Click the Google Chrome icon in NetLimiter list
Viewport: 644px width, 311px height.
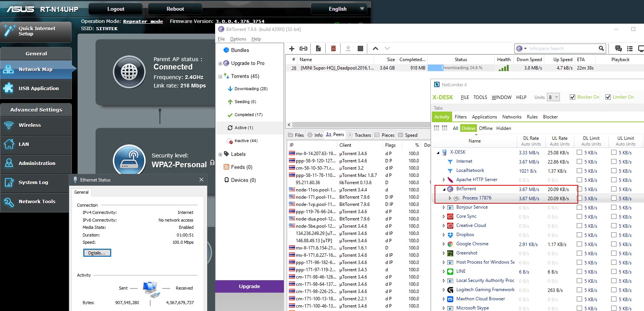point(450,244)
